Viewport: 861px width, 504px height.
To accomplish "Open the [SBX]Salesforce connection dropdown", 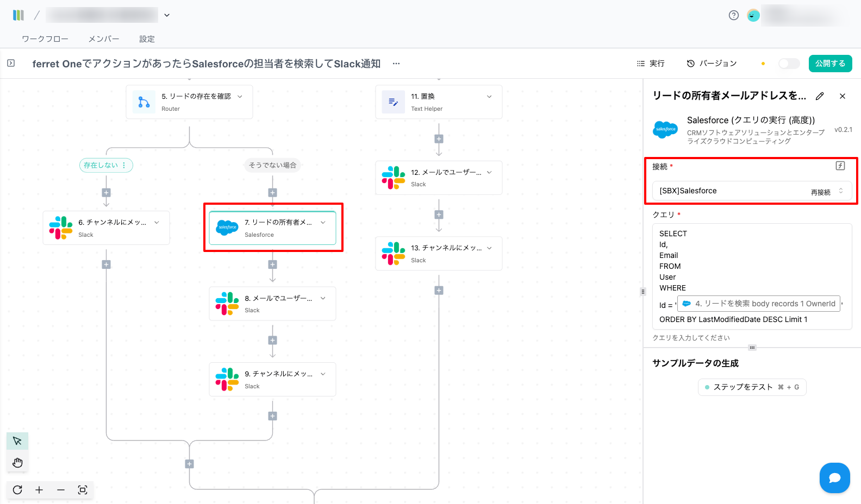I will pyautogui.click(x=752, y=191).
